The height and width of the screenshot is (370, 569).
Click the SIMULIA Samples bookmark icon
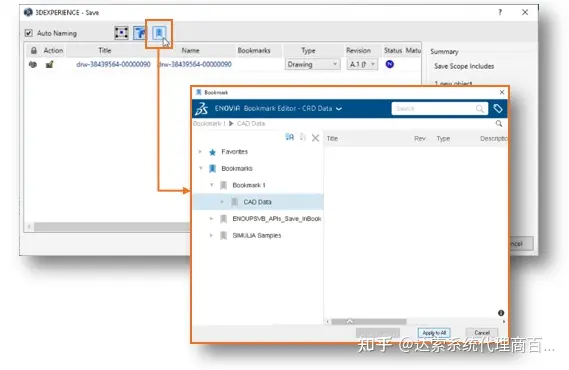224,235
